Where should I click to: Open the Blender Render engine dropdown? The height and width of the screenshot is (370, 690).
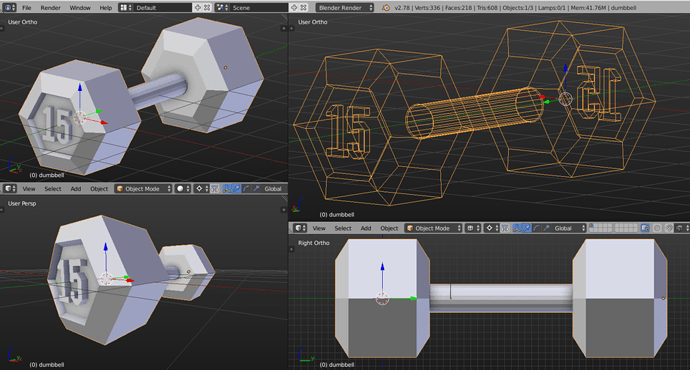tap(345, 7)
